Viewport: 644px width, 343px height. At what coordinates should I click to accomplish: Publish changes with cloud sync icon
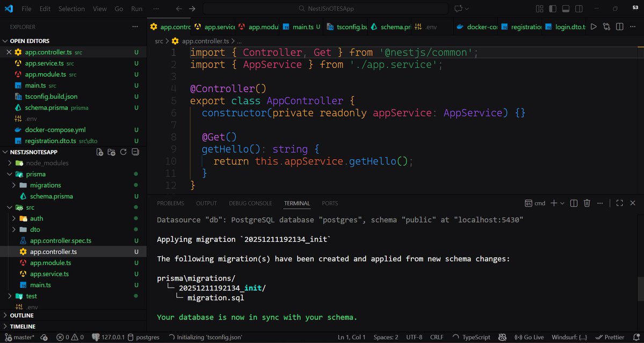45,337
